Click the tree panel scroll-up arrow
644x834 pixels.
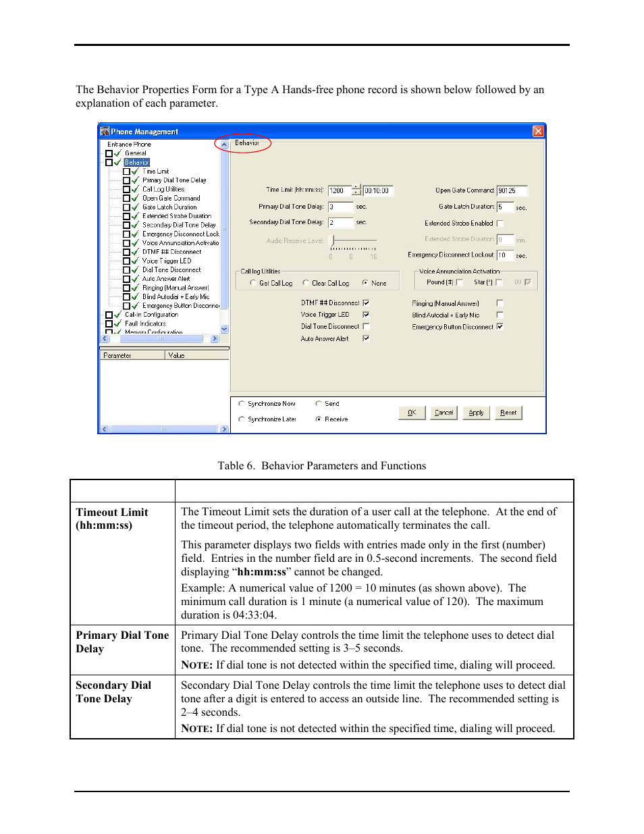tap(225, 145)
